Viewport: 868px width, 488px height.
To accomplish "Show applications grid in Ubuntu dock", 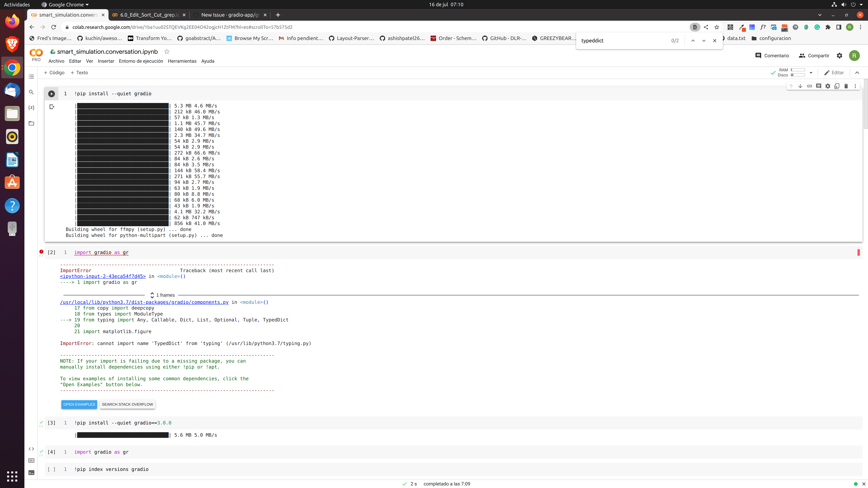I will pos(12,476).
